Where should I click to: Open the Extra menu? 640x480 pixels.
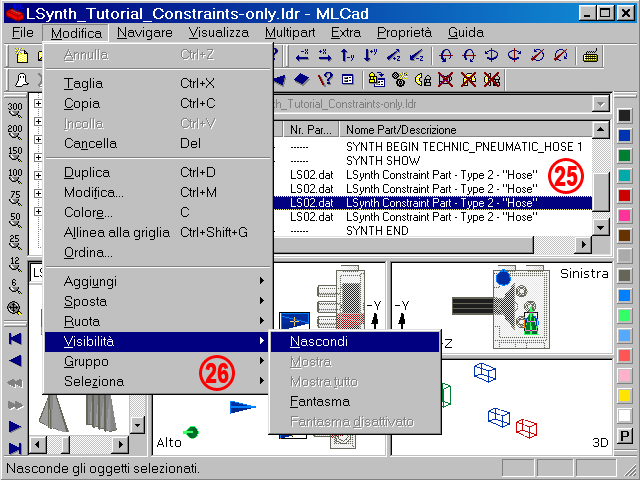pos(345,33)
